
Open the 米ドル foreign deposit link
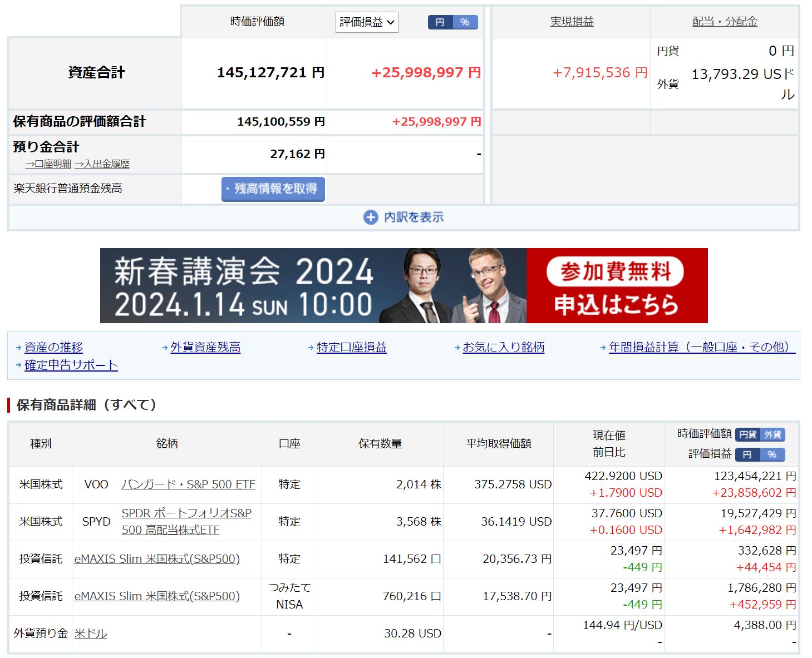pyautogui.click(x=90, y=634)
